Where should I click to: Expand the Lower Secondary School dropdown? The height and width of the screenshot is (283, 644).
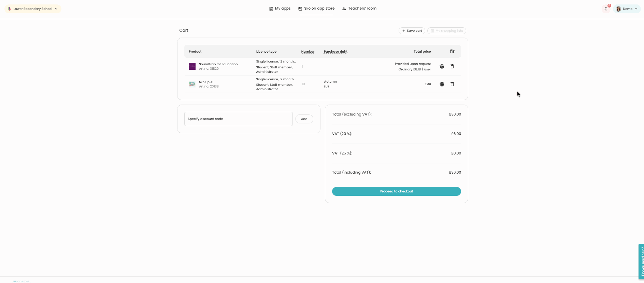tap(33, 9)
